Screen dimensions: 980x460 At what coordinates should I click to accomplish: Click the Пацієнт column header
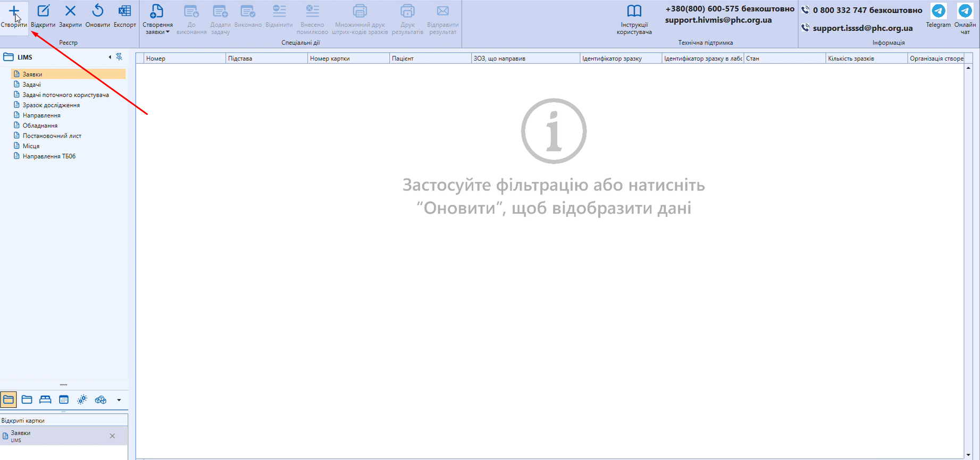click(x=403, y=58)
